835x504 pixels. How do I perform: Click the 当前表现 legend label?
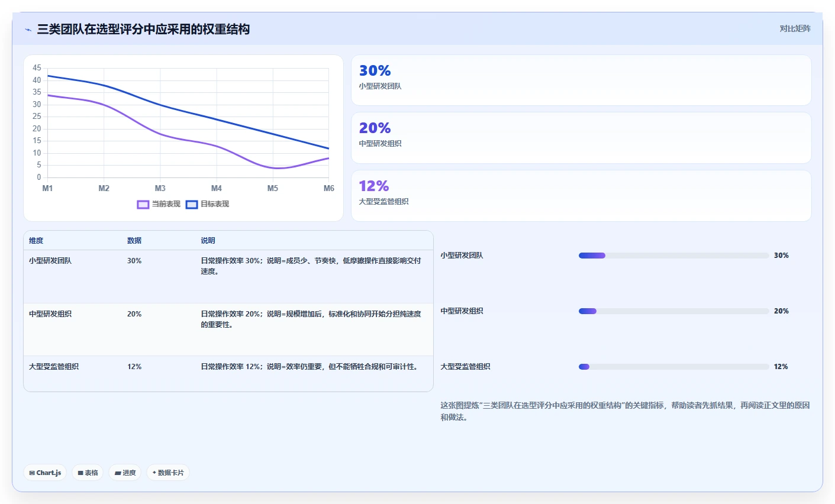[x=166, y=204]
